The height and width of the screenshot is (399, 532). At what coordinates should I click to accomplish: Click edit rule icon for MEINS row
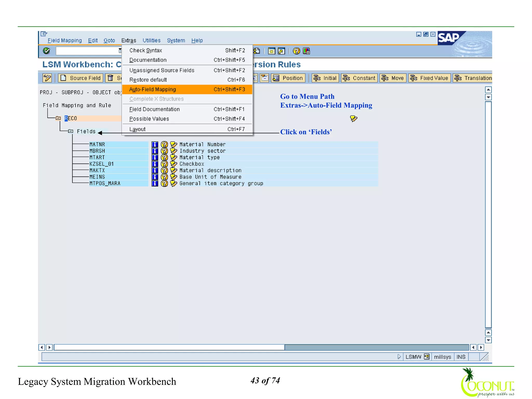(x=174, y=177)
